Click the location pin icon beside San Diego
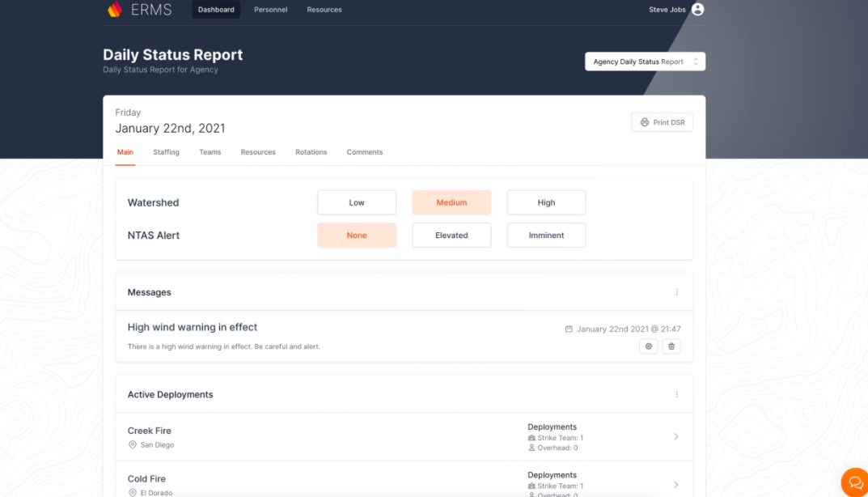Viewport: 868px width, 497px height. click(133, 444)
